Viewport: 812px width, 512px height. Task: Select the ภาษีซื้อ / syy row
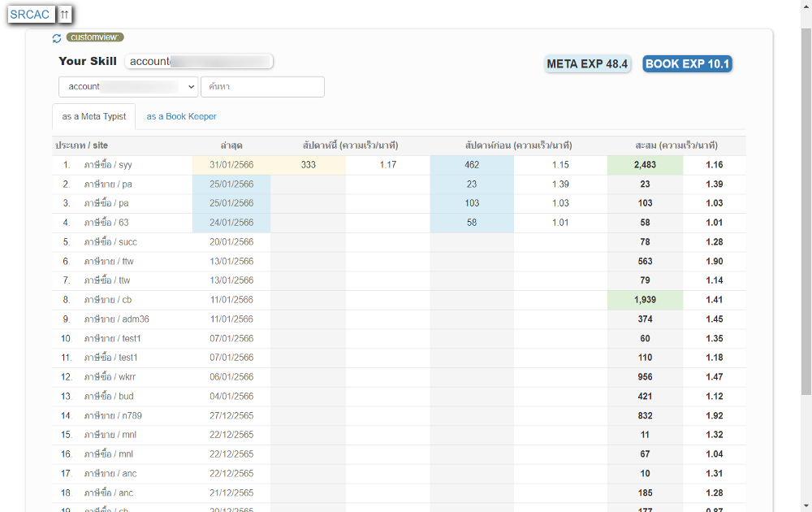(x=108, y=165)
